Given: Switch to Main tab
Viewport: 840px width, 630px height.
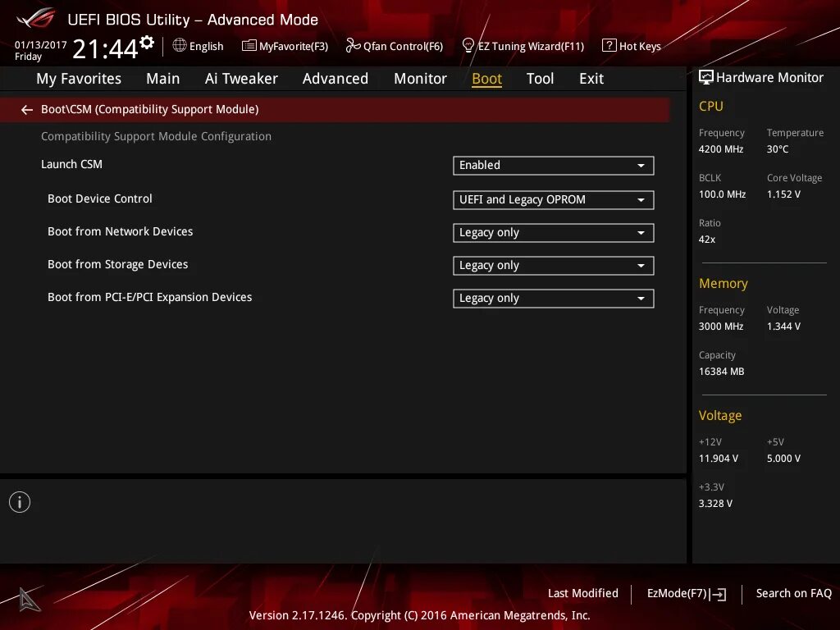Looking at the screenshot, I should (163, 79).
